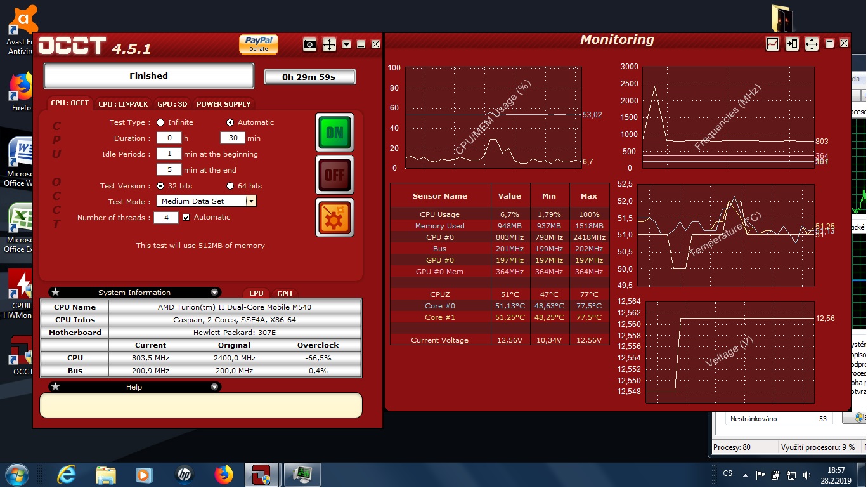This screenshot has height=488, width=868.
Task: Toggle Automatic number of threads checkbox
Action: (x=186, y=217)
